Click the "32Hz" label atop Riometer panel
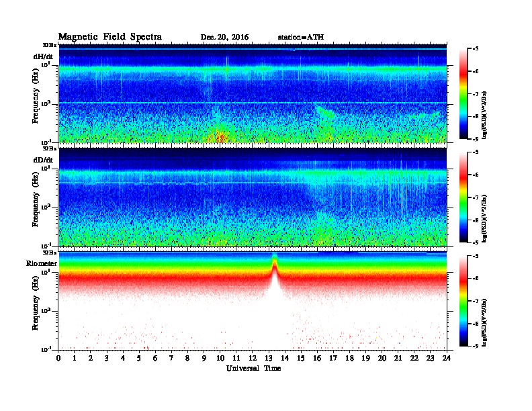Viewport: 532px width, 411px height. [50, 253]
